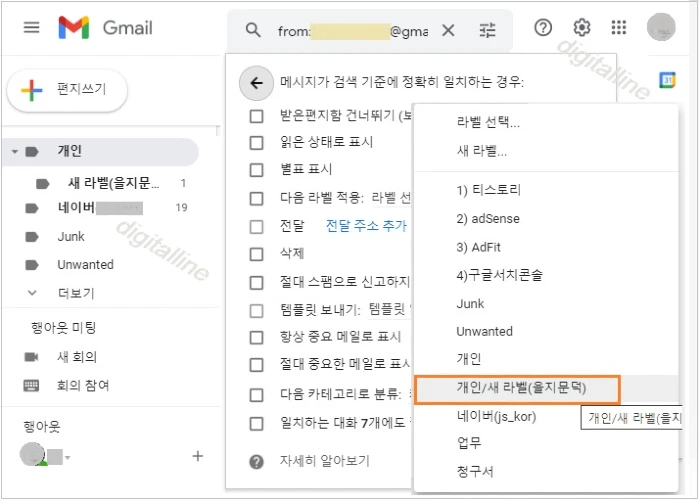Open the 라벨 선택 dropdown in filter
Viewport: 700px width, 502px height.
pyautogui.click(x=391, y=198)
